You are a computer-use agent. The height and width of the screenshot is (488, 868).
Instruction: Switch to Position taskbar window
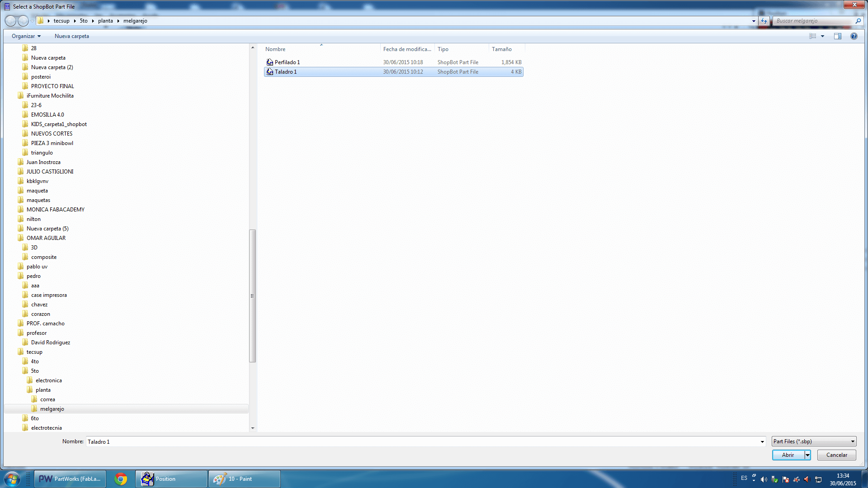[171, 479]
